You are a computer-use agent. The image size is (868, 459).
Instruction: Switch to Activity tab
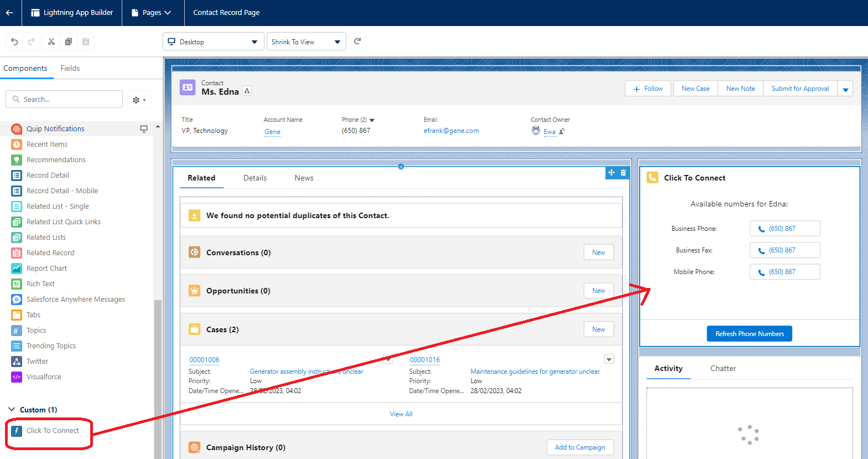pyautogui.click(x=668, y=369)
